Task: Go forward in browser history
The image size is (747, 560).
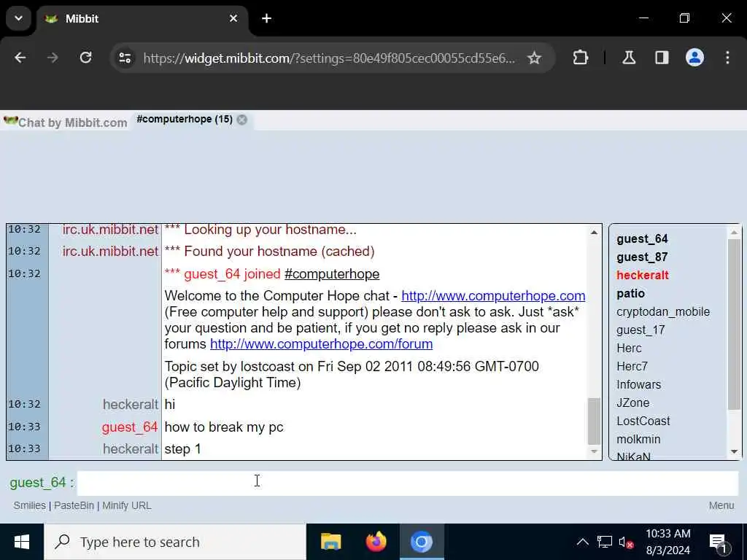Action: [53, 58]
